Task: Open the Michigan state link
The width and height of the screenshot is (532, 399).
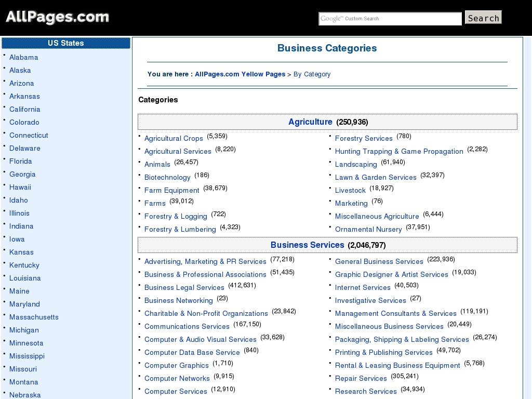Action: tap(24, 330)
